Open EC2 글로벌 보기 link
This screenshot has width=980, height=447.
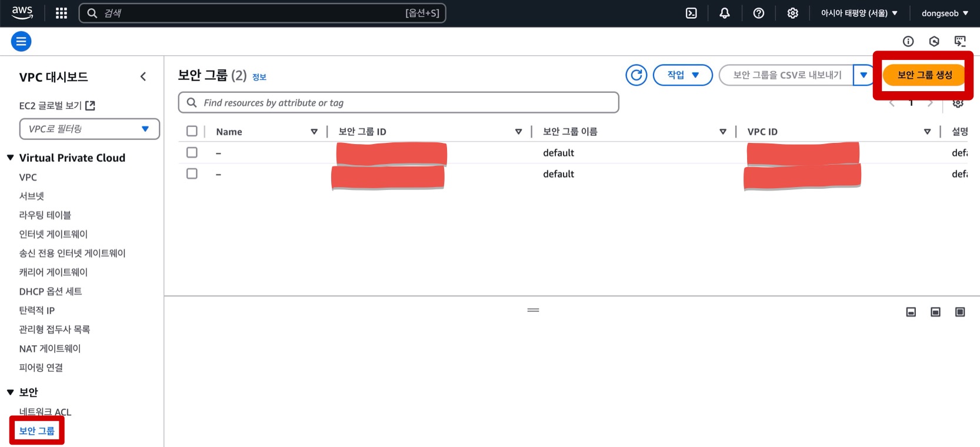(x=57, y=106)
